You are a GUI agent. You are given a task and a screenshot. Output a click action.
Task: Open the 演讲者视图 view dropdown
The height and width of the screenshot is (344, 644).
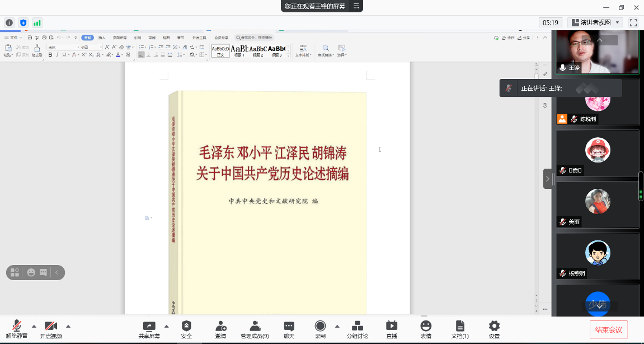(595, 22)
